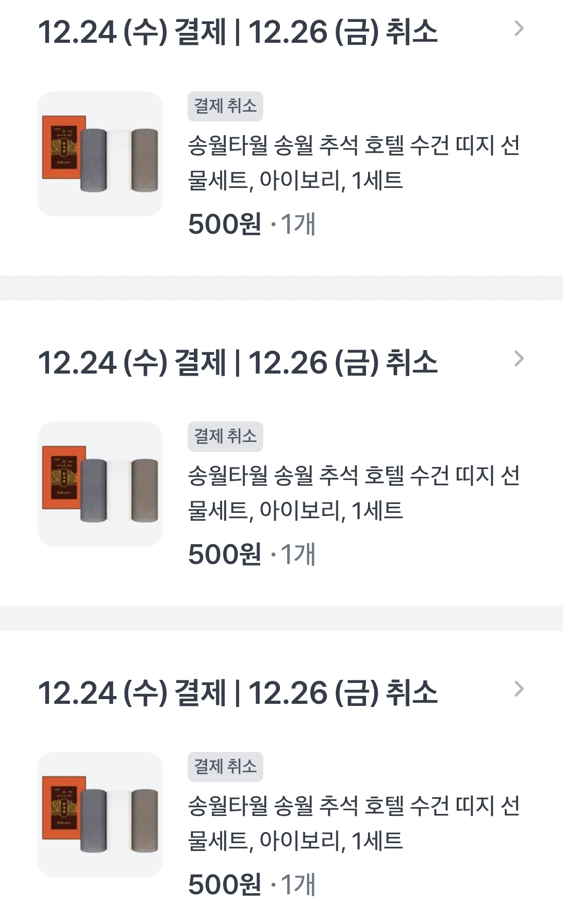Tap the second 송월타월 수건 선물세트 title
The image size is (563, 924).
point(353,493)
